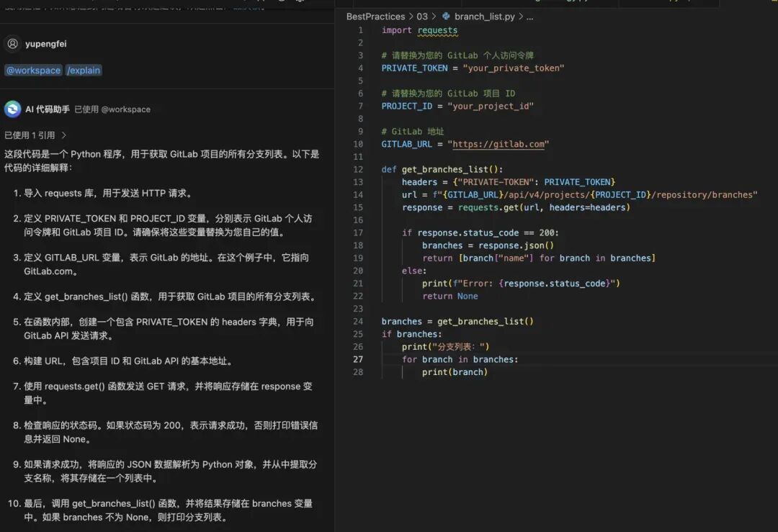The height and width of the screenshot is (532, 778).
Task: Click the highlighted line number 27
Action: tap(358, 359)
